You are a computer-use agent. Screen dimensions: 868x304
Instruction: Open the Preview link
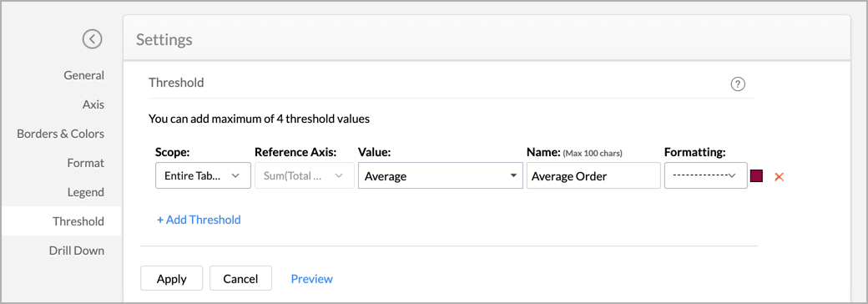click(311, 279)
